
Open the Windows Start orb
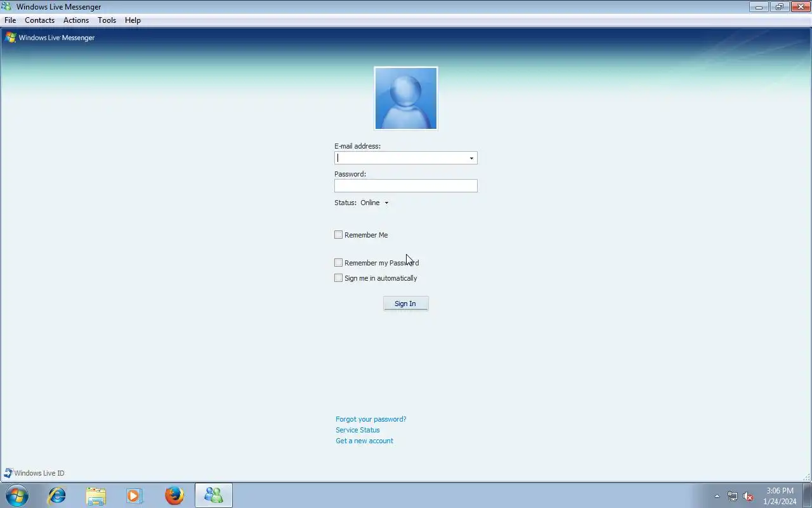point(17,495)
